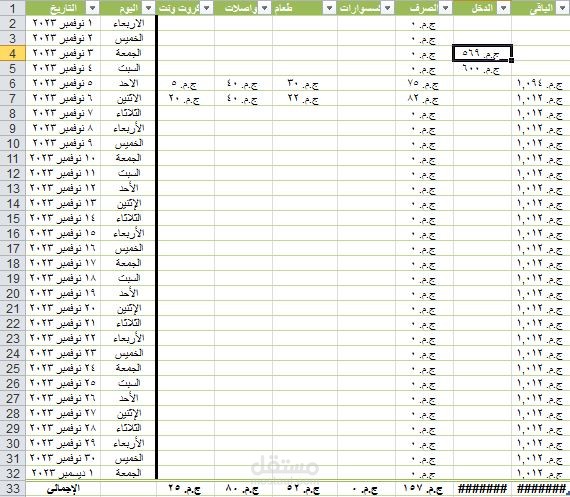The width and height of the screenshot is (570, 497).
Task: Open the اكسسوارات column filter dropdown
Action: (x=388, y=8)
